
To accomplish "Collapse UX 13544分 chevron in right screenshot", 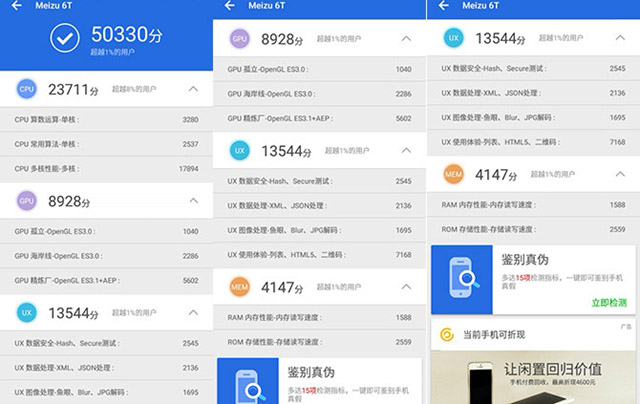I will point(620,38).
